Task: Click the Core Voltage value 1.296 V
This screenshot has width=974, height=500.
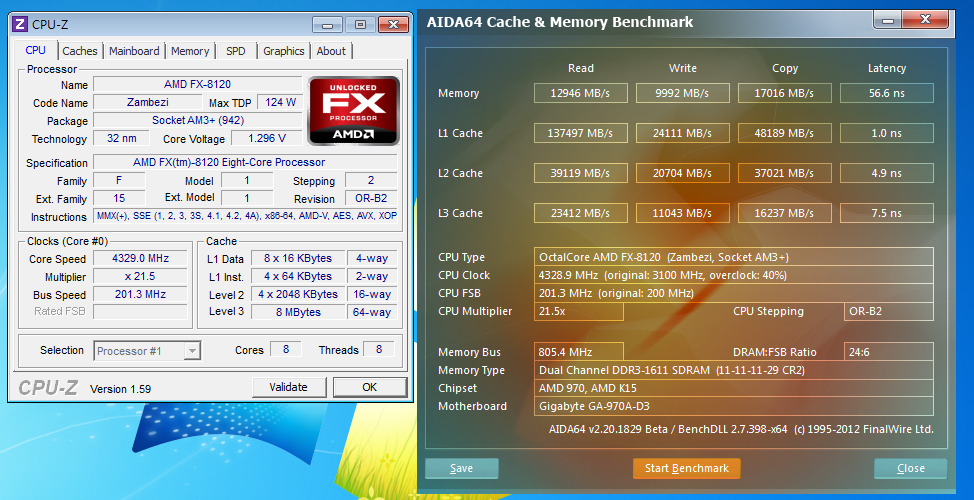Action: 266,138
